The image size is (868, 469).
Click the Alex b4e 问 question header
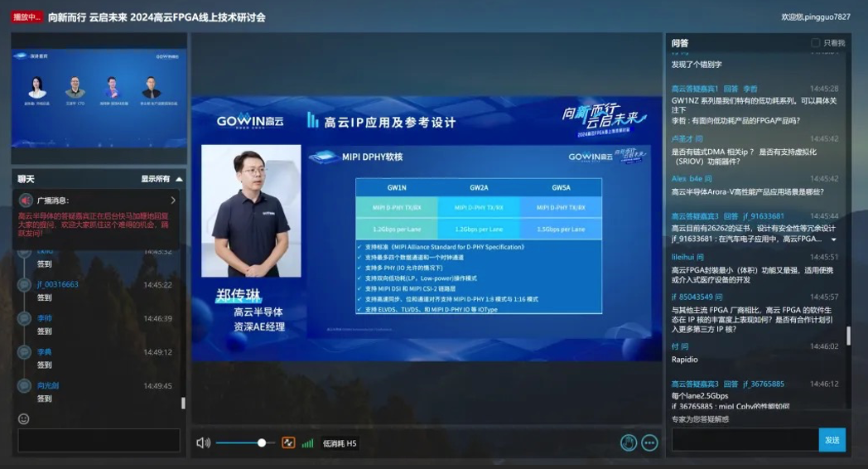click(692, 179)
